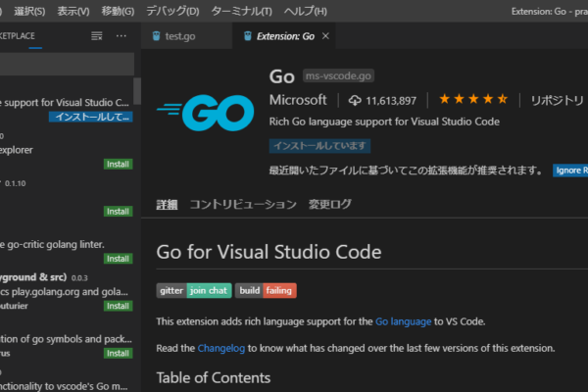Viewport: 588px width, 392px height.
Task: Open the ヘルプ(H) menu
Action: click(305, 11)
